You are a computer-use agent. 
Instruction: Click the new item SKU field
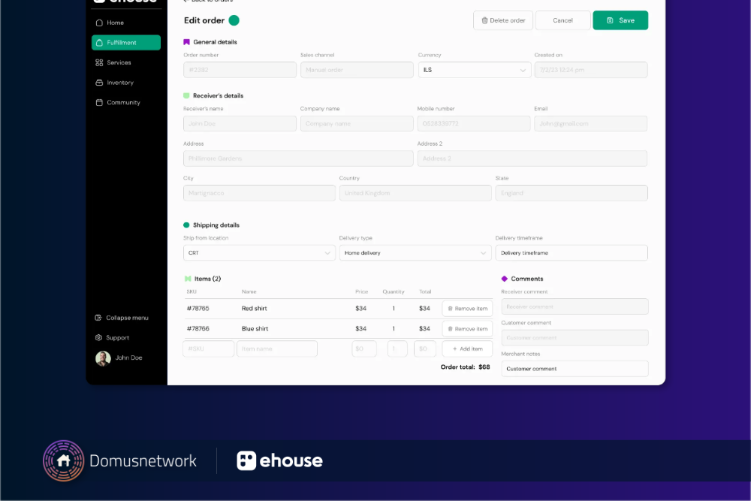[x=208, y=349]
